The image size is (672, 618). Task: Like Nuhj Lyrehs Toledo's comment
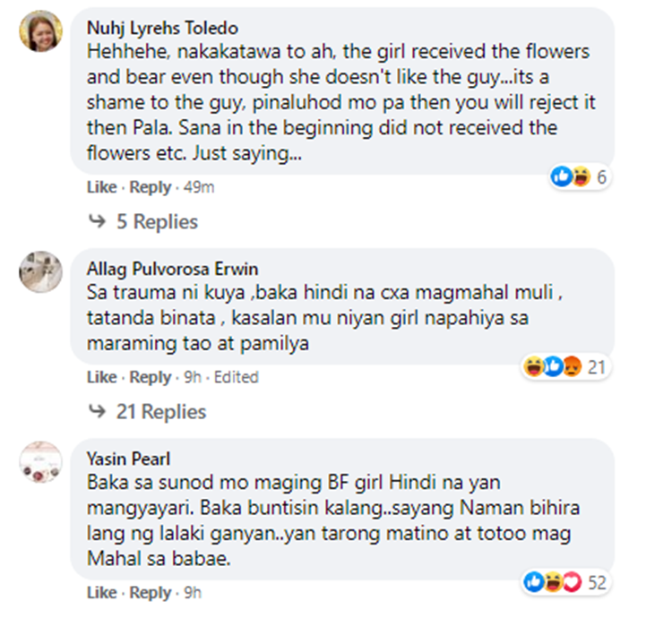(x=101, y=187)
